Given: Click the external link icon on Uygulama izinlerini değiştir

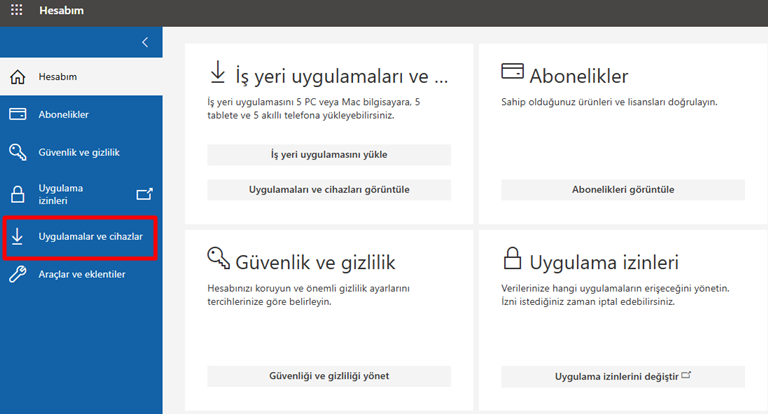Looking at the screenshot, I should (x=686, y=375).
